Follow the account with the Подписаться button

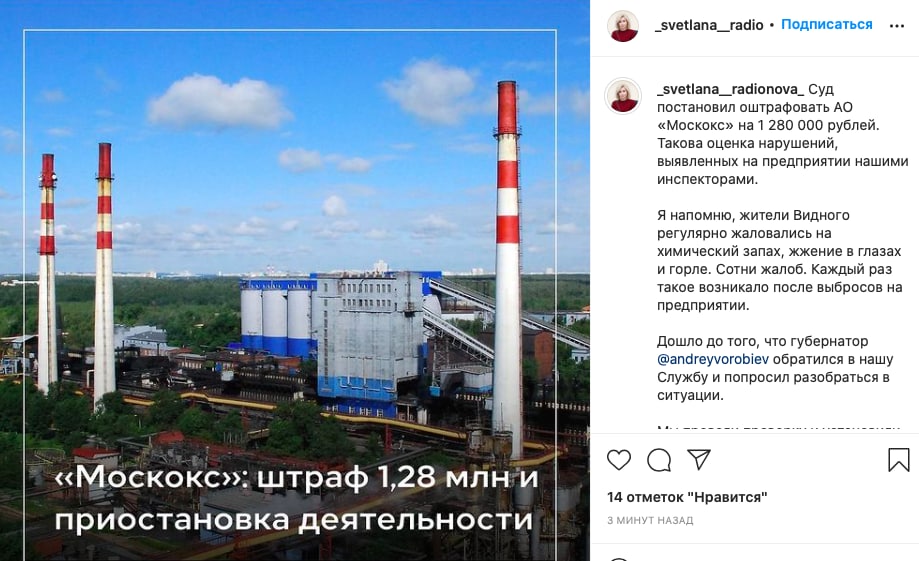click(826, 25)
